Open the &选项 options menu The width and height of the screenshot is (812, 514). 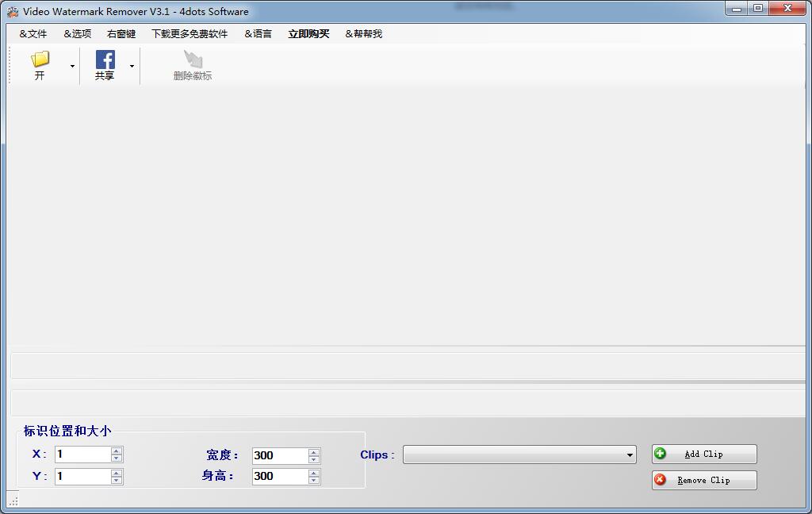[x=76, y=33]
